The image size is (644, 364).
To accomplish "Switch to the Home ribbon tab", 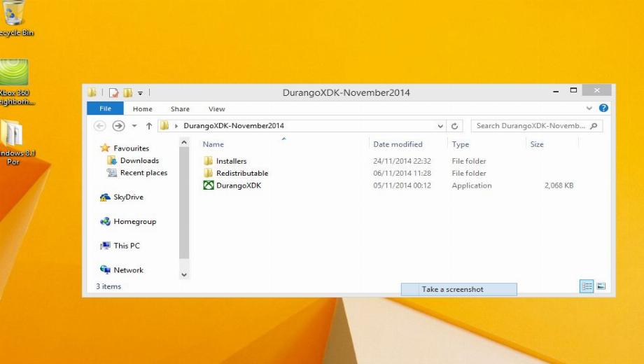I will click(x=143, y=109).
